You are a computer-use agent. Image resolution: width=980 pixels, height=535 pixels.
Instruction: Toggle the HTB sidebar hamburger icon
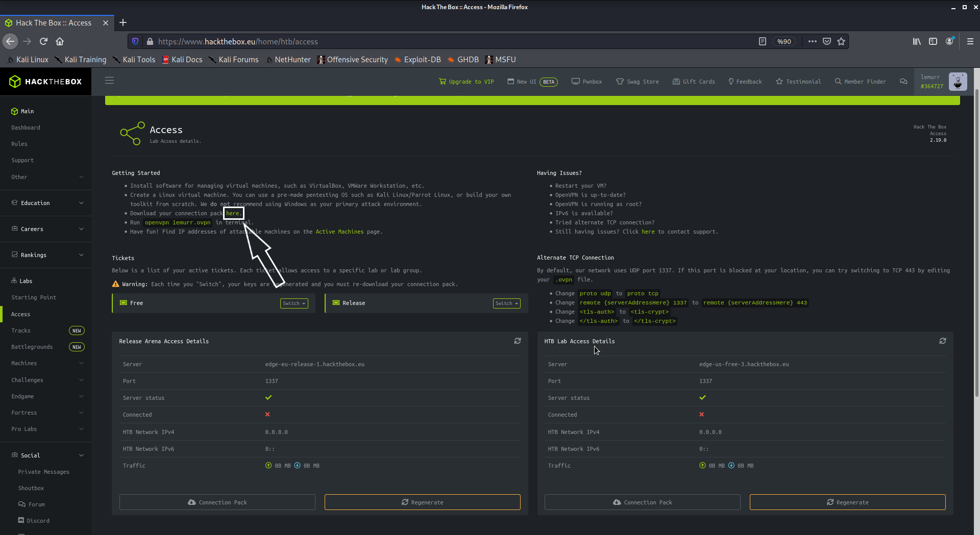pyautogui.click(x=109, y=81)
